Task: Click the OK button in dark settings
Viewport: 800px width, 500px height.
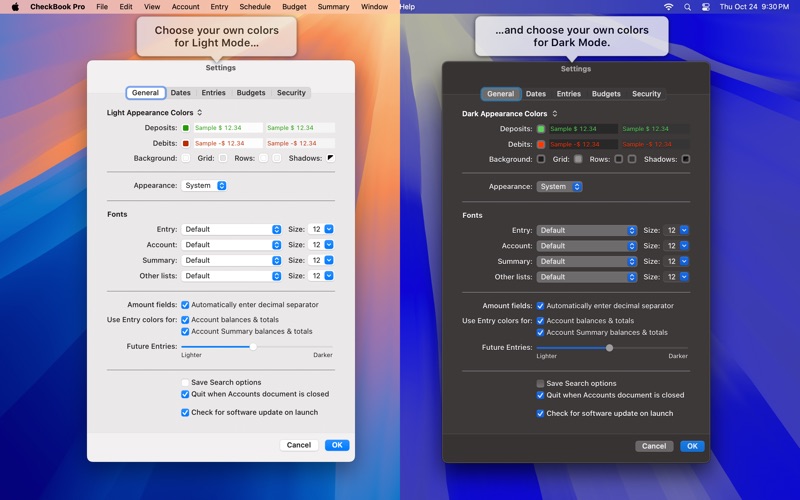Action: 692,446
